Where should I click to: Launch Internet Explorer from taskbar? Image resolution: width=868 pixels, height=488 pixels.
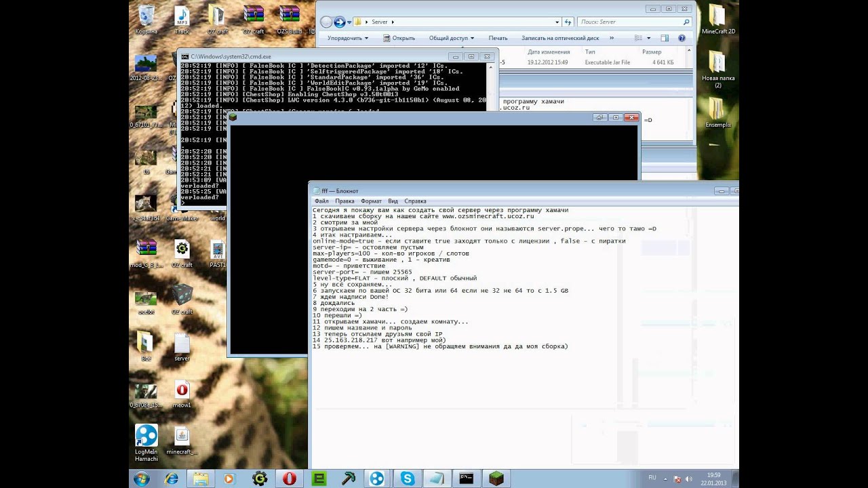[x=171, y=479]
